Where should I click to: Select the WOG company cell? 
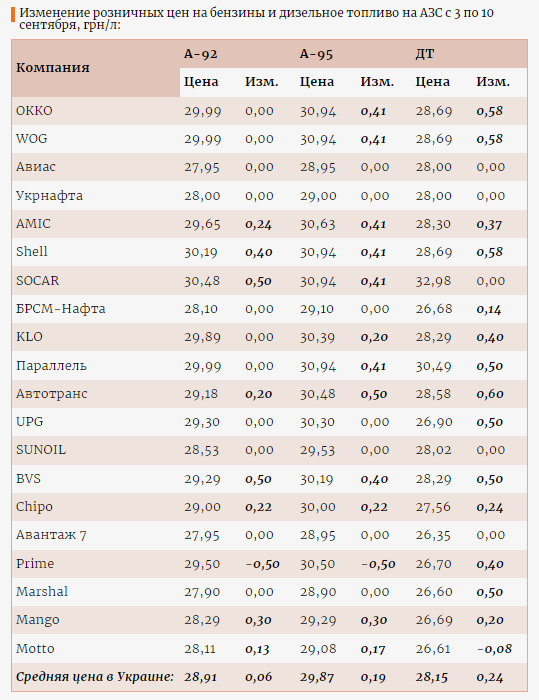(32, 138)
